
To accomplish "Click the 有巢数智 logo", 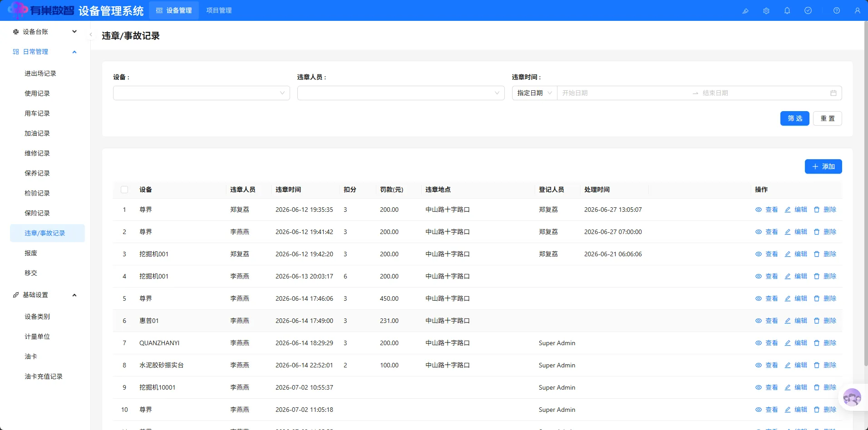I will click(x=41, y=10).
